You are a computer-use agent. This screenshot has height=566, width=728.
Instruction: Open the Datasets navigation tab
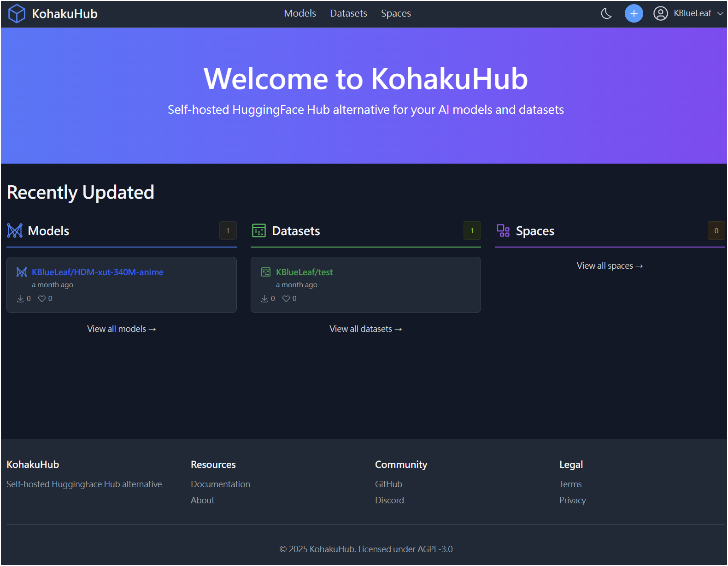point(348,13)
